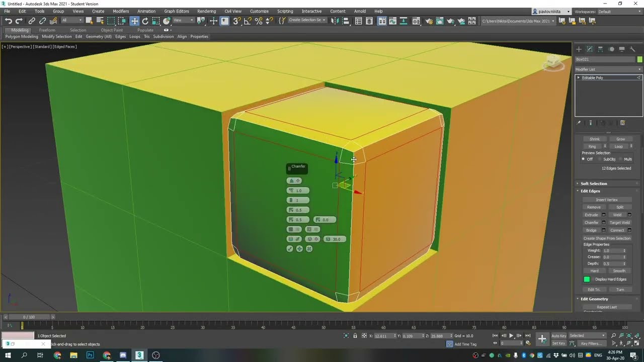The width and height of the screenshot is (644, 362).
Task: Toggle the 3D Snaps icon
Action: tap(236, 21)
